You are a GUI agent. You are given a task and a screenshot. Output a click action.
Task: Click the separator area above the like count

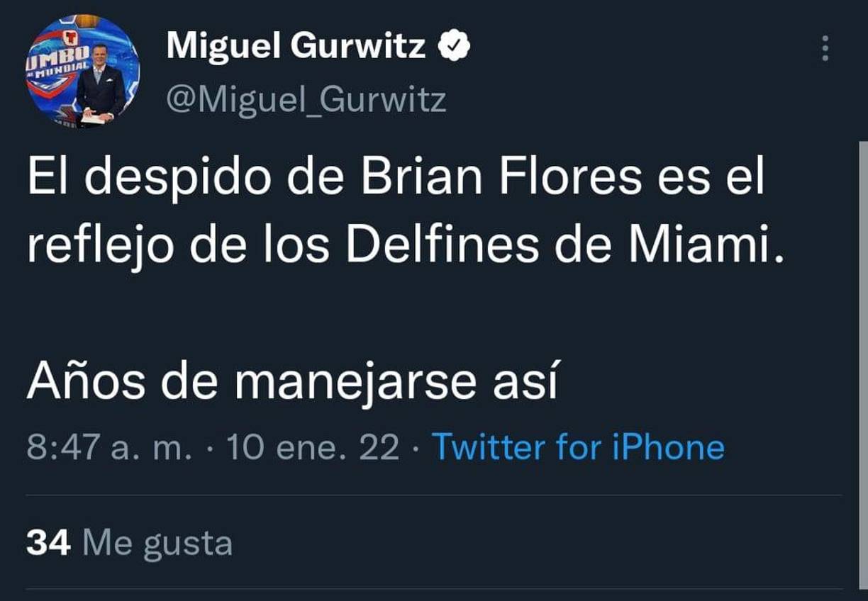point(434,493)
